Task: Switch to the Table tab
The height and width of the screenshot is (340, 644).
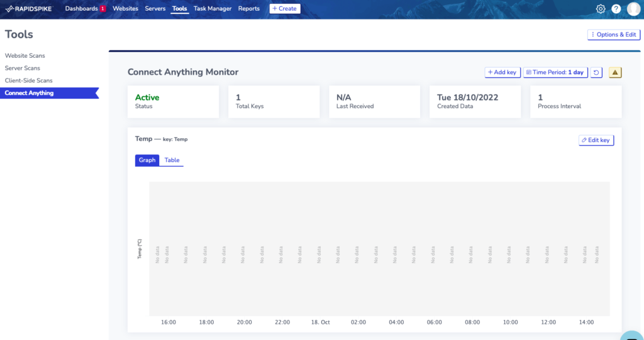Action: [172, 160]
